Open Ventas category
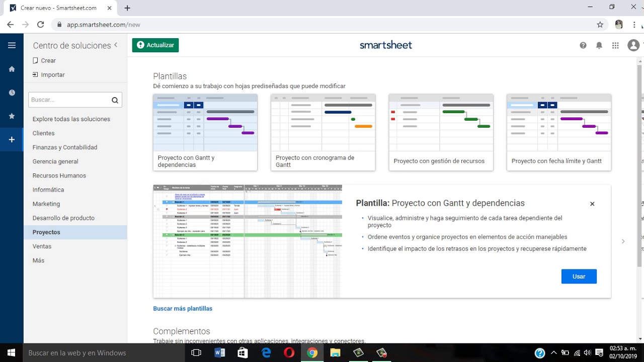Viewport: 644px width, 362px height. point(42,246)
